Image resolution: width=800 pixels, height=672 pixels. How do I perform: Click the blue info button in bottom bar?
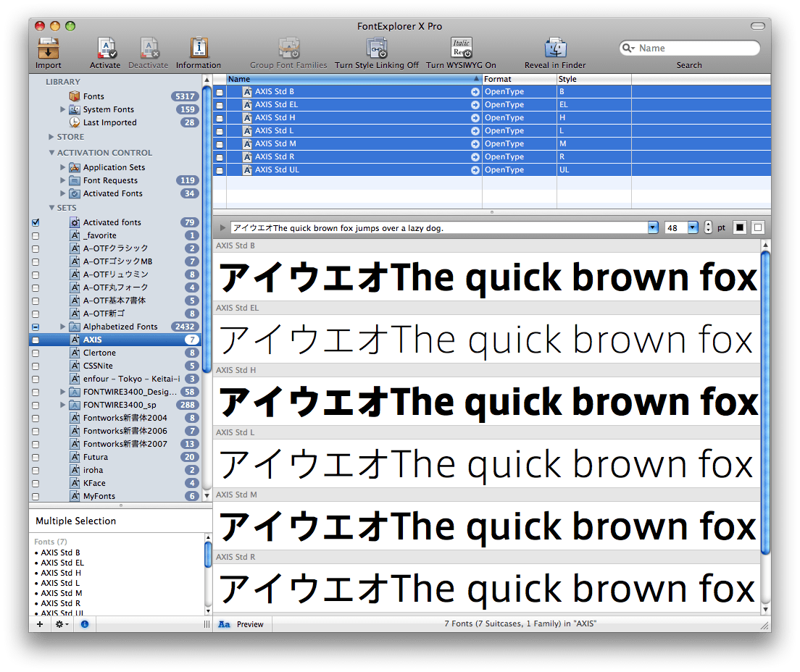click(85, 624)
